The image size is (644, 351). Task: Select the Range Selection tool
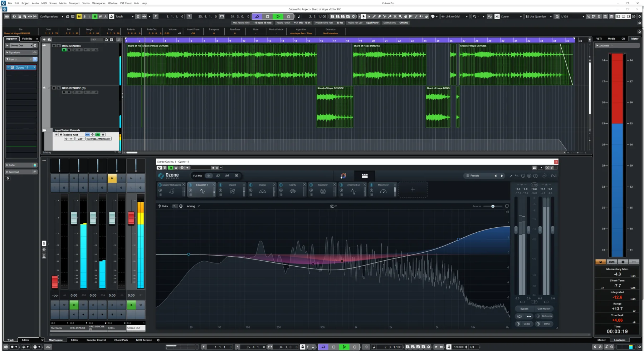tap(369, 16)
